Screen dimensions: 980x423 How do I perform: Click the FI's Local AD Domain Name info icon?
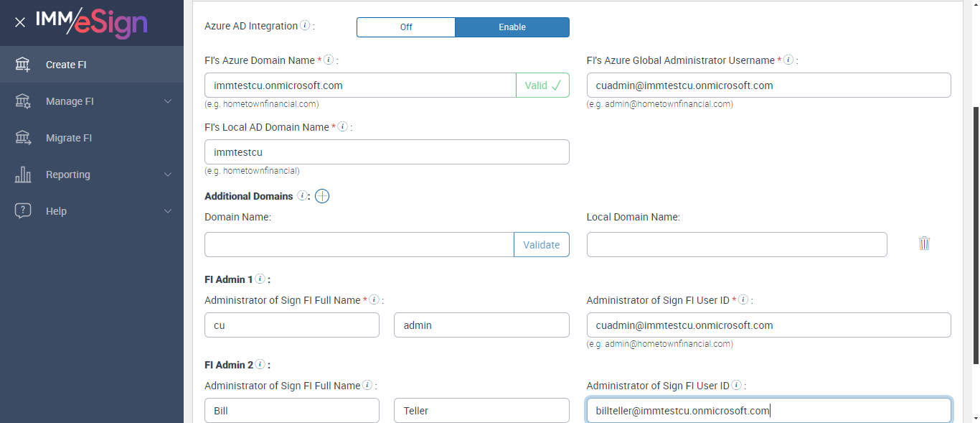343,127
